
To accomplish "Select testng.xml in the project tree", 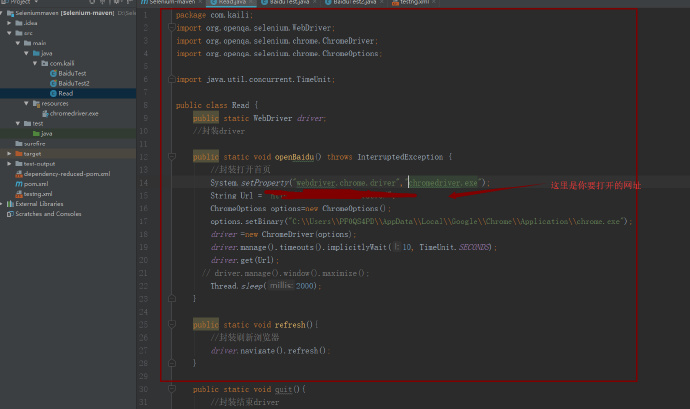I will pyautogui.click(x=38, y=194).
